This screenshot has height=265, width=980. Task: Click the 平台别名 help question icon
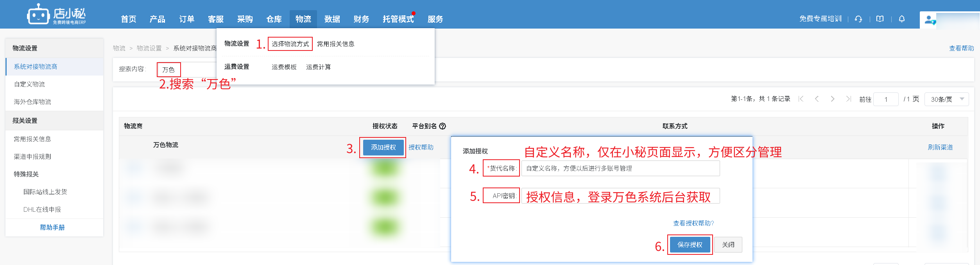[x=443, y=126]
